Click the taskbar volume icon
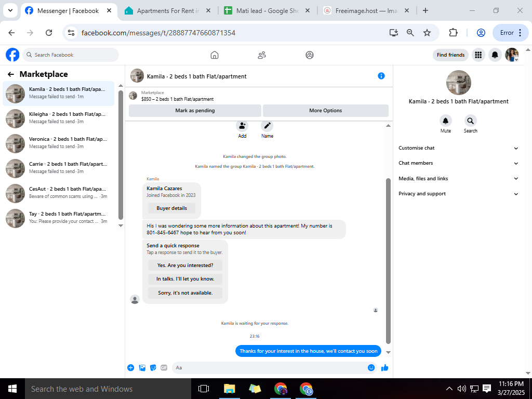532x399 pixels. coord(461,389)
